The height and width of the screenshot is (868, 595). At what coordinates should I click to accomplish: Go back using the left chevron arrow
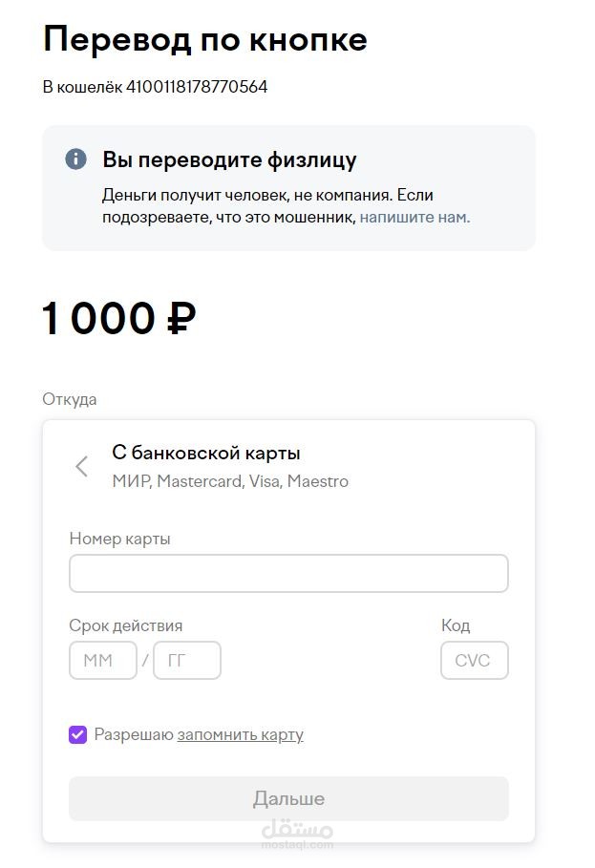pos(82,466)
